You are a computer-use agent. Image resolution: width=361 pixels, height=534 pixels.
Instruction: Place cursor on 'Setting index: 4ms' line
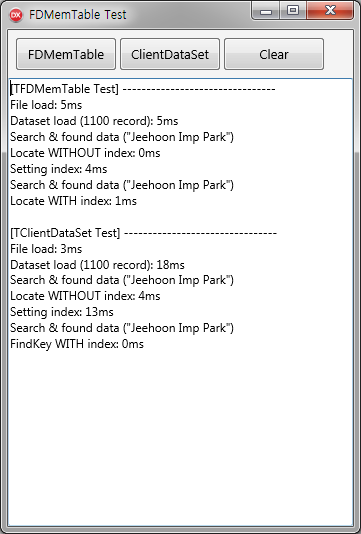tap(59, 169)
